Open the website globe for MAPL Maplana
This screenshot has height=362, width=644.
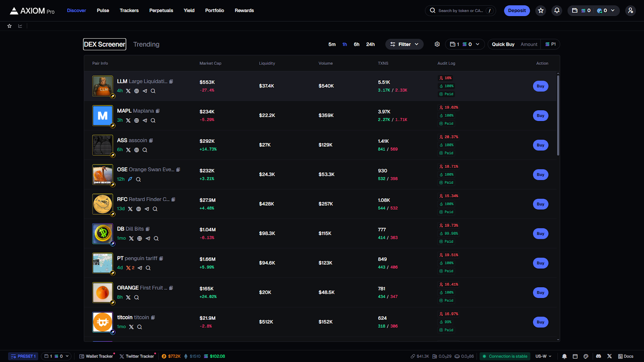point(136,120)
